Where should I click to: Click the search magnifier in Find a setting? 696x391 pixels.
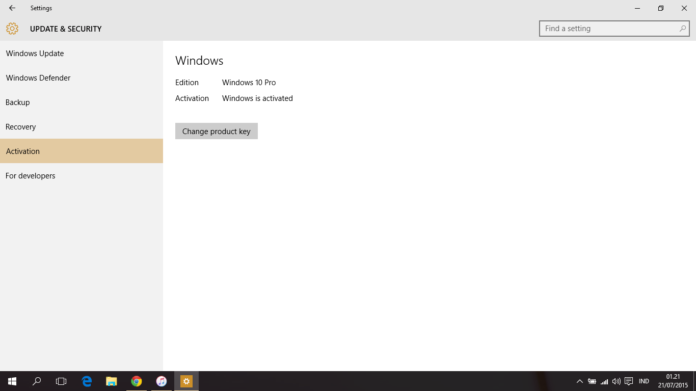tap(683, 28)
